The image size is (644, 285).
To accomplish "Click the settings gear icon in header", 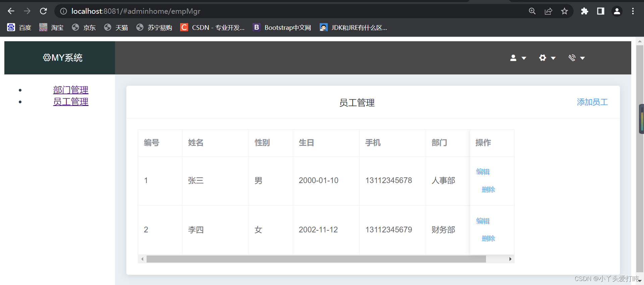I will pos(542,58).
